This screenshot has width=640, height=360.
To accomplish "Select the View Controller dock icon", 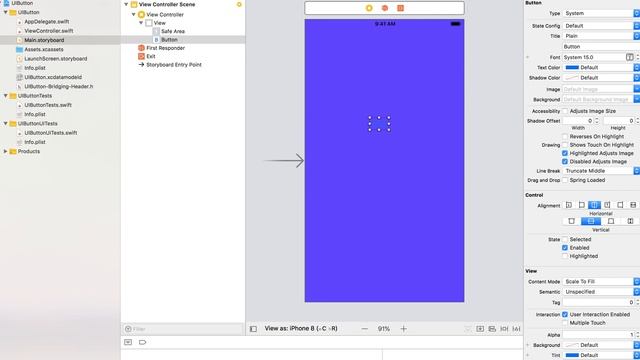I will [369, 8].
